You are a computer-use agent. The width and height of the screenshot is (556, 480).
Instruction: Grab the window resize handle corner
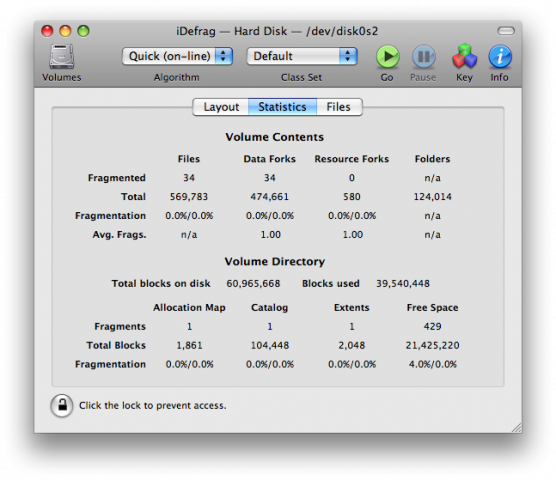pos(516,428)
